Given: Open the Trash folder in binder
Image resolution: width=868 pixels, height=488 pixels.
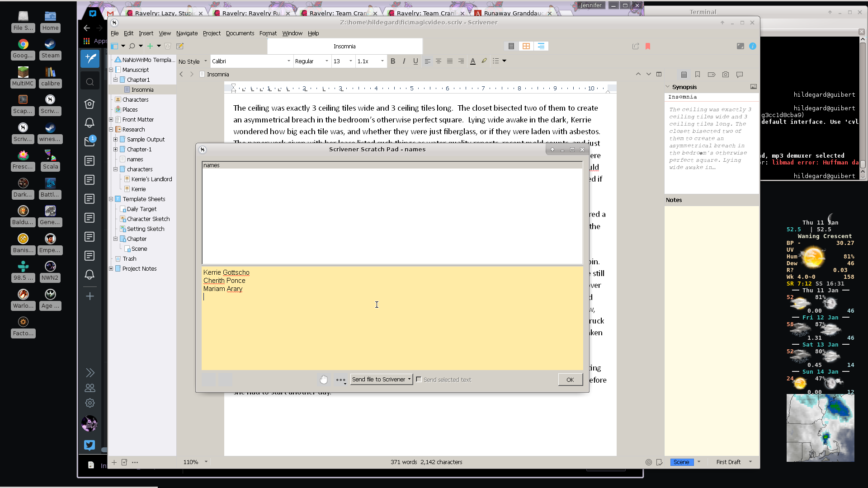Looking at the screenshot, I should coord(129,259).
